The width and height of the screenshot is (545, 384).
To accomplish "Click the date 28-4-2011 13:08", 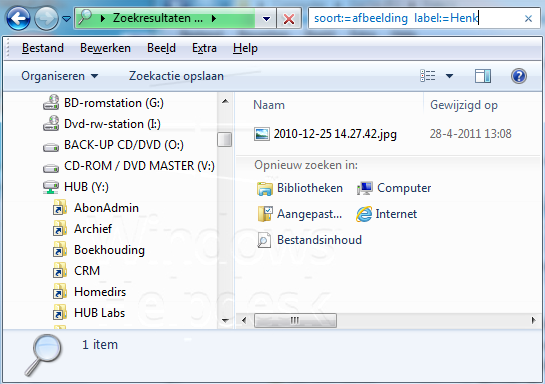I will pyautogui.click(x=470, y=134).
